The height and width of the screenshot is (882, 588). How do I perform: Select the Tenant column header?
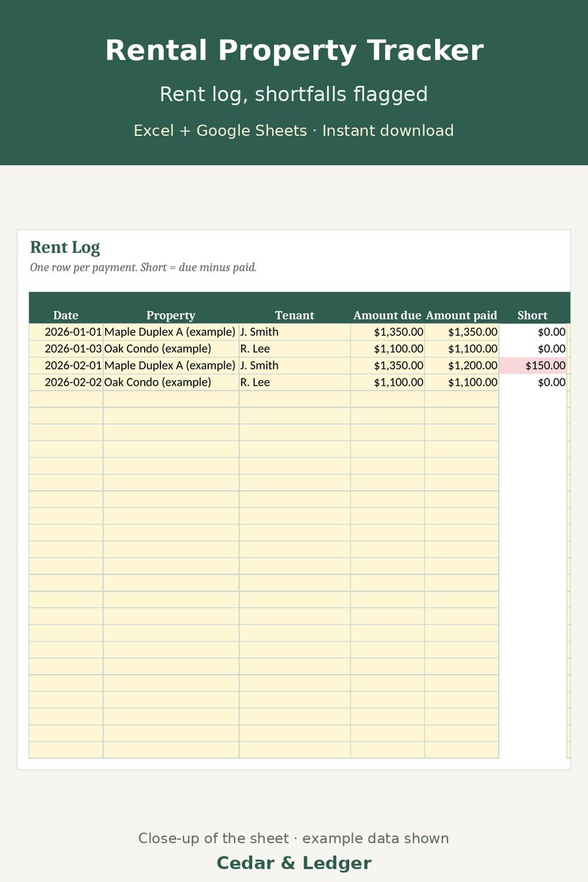[295, 315]
